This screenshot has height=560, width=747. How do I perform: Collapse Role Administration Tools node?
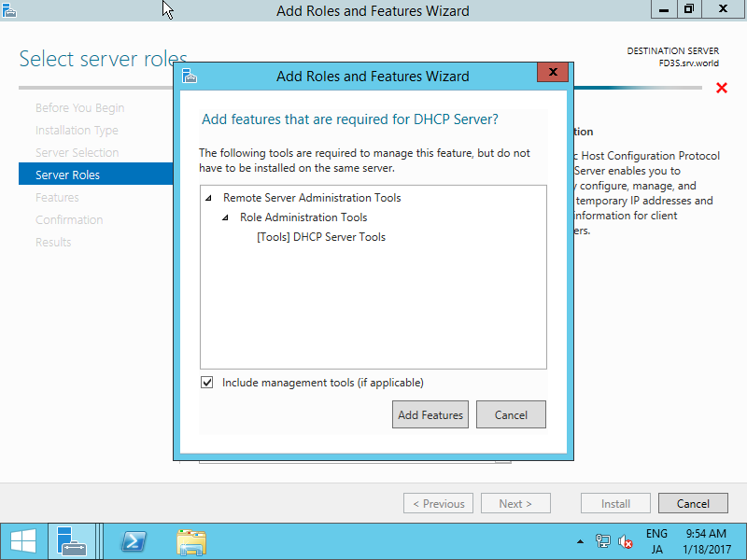[225, 217]
